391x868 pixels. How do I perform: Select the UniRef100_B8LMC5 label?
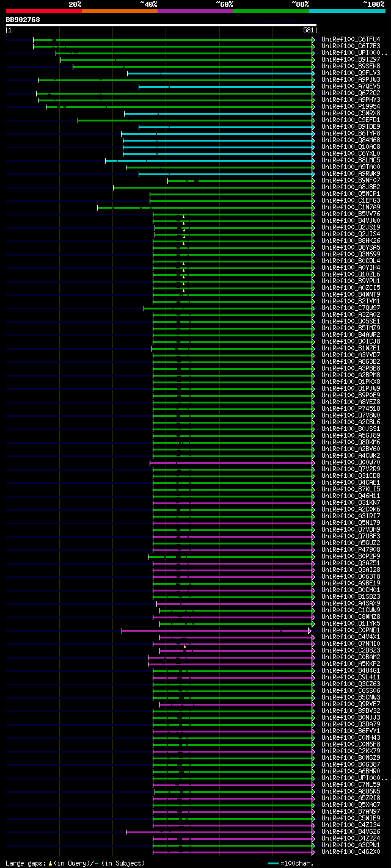pyautogui.click(x=351, y=161)
